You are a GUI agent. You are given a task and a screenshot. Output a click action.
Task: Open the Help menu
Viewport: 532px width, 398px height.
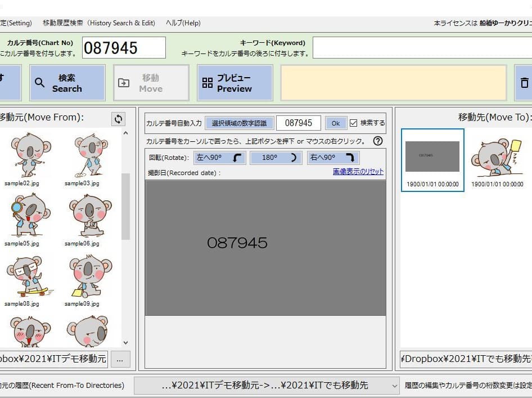(x=183, y=23)
